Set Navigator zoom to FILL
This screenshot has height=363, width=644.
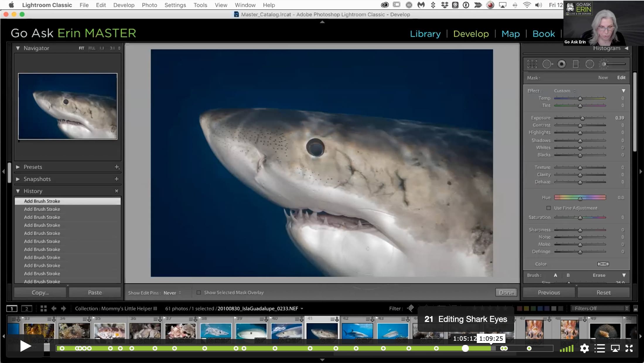[92, 48]
